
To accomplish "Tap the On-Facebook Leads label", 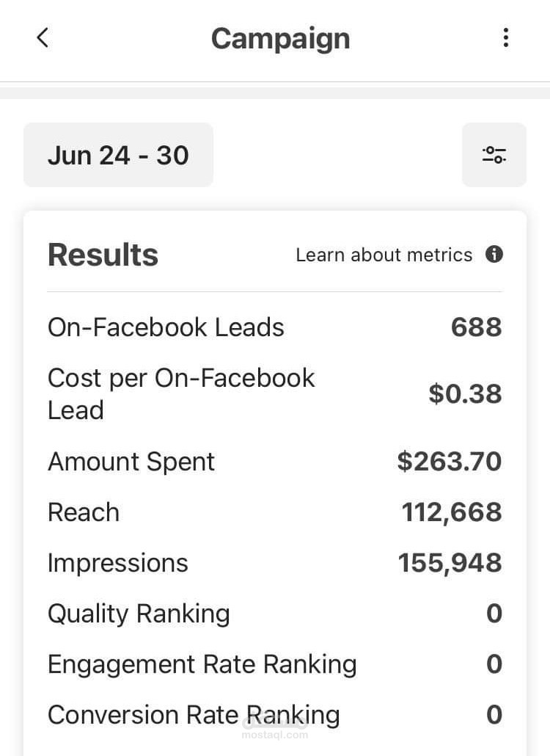I will [166, 327].
